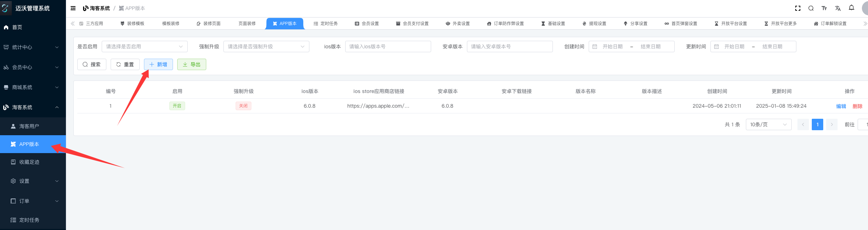Focus the ios版本 input field
868x230 pixels.
(388, 47)
